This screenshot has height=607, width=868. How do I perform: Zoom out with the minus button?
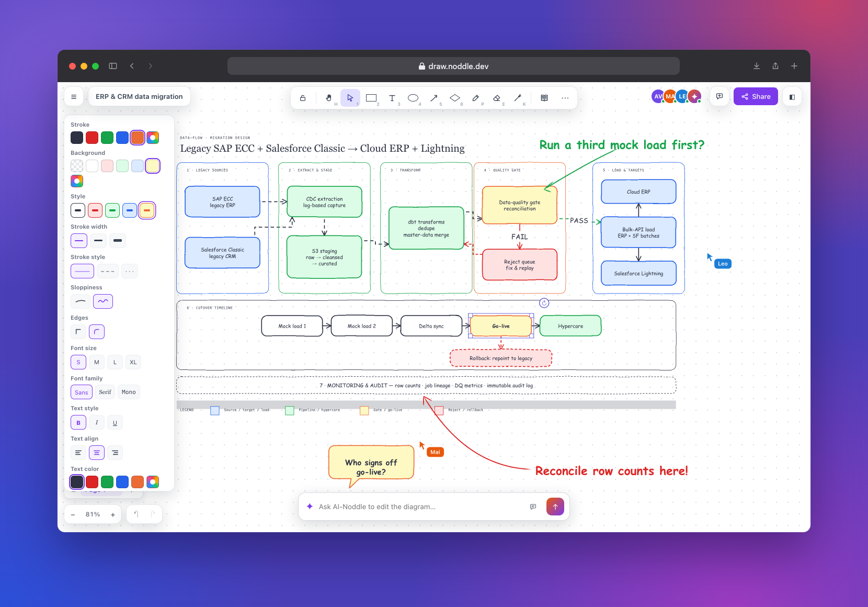(x=73, y=515)
